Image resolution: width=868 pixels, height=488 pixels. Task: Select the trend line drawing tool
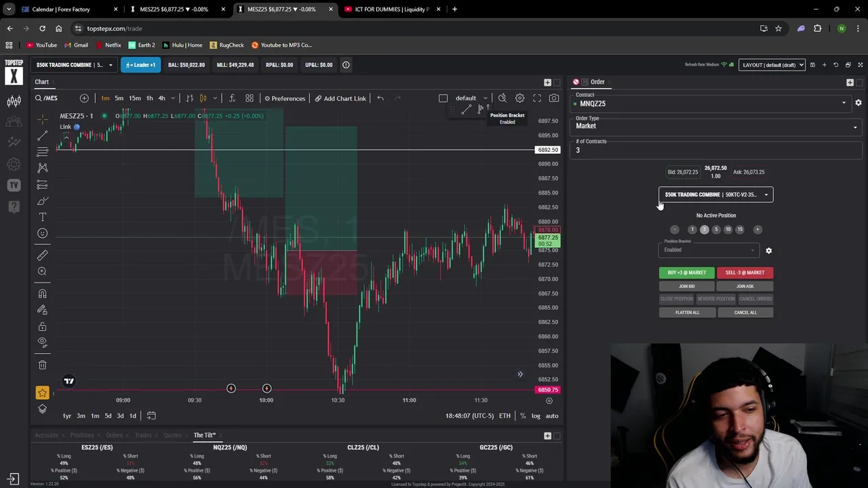[43, 135]
